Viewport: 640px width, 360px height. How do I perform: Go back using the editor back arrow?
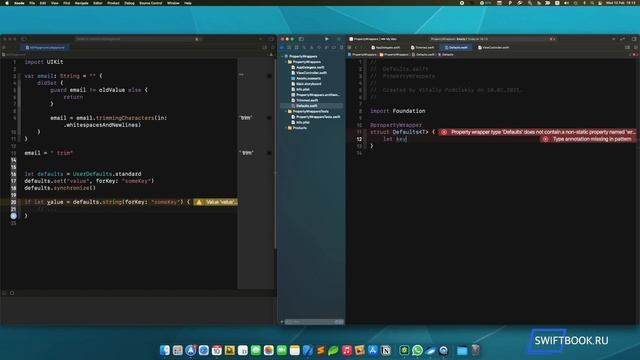pyautogui.click(x=356, y=48)
